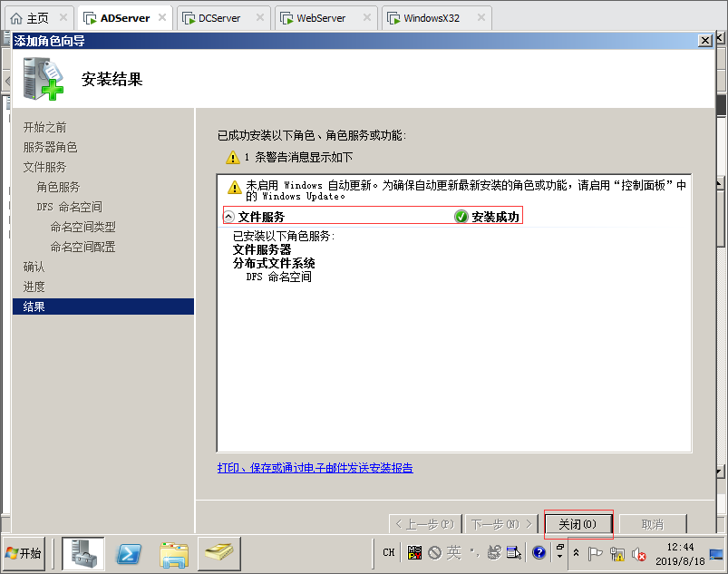The height and width of the screenshot is (574, 728).
Task: Select 进度 step in the sidebar
Action: (34, 287)
